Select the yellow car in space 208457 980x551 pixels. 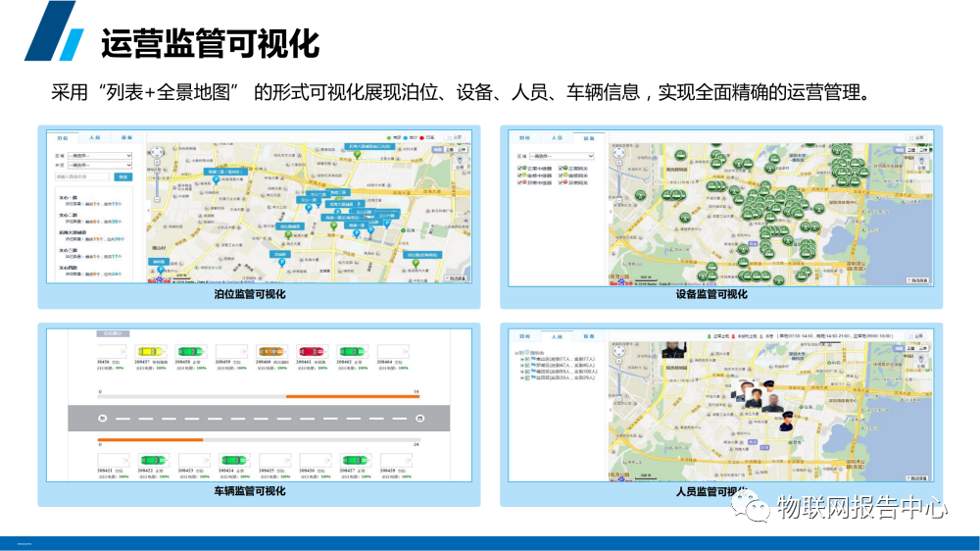pyautogui.click(x=152, y=352)
